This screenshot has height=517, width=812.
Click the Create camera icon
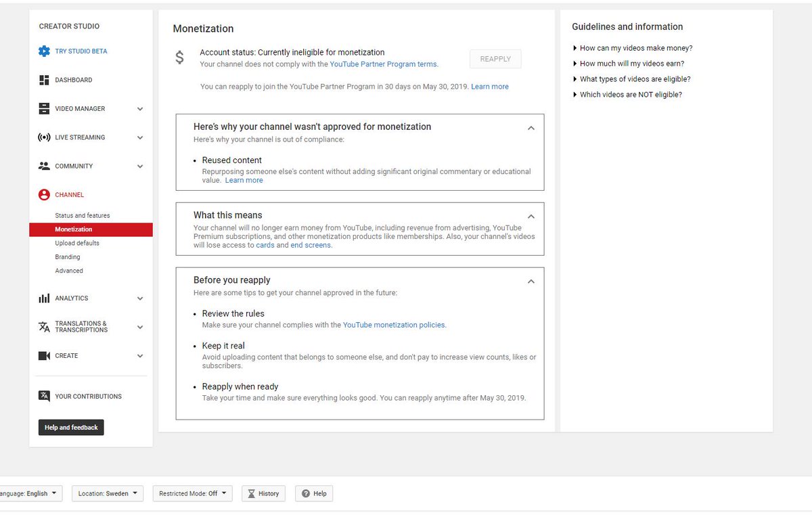point(44,356)
